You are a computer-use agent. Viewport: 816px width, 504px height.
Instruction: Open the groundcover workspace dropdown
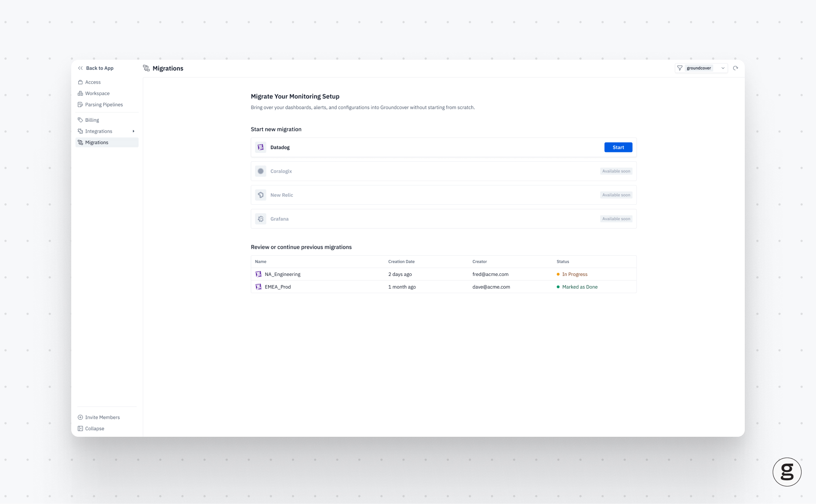701,68
